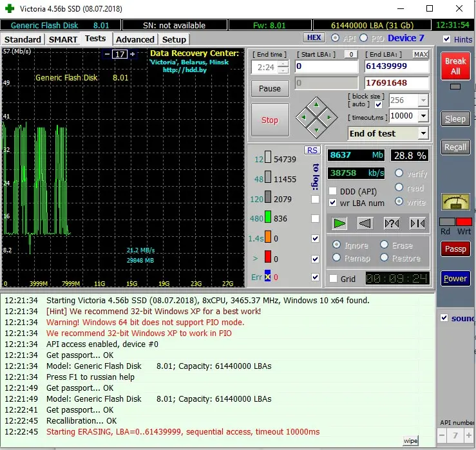Select the butterfly scan mode icon
476x450 pixels.
coord(417,223)
